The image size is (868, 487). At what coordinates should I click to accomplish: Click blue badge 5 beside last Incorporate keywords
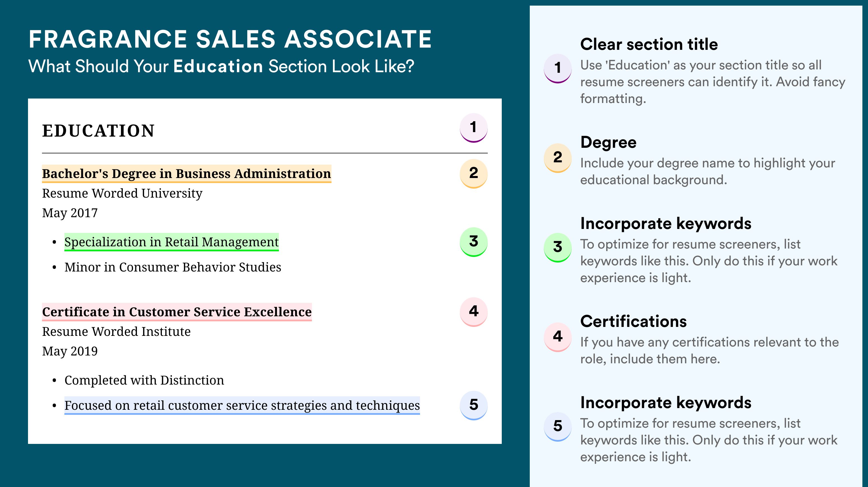tap(558, 427)
